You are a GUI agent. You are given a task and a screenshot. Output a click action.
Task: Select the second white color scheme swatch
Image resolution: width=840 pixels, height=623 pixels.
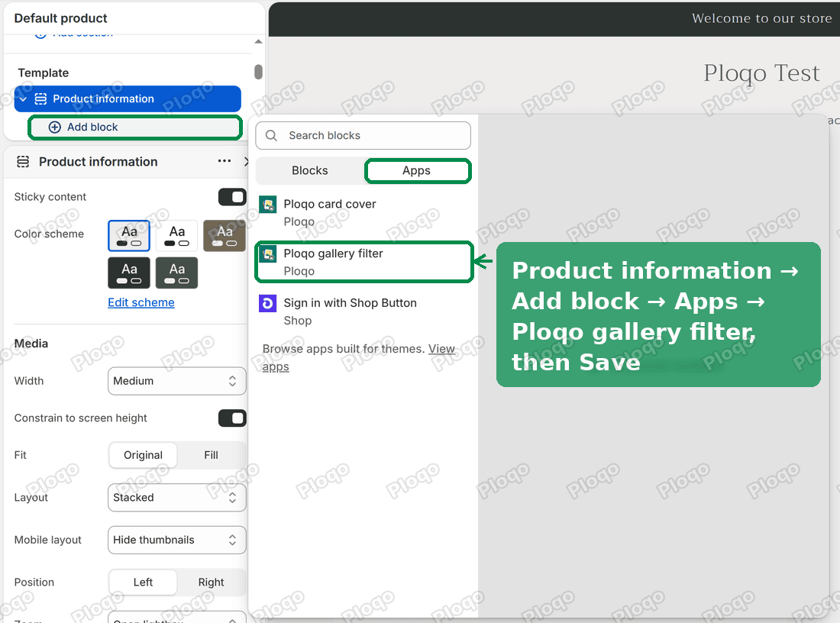[x=177, y=236]
